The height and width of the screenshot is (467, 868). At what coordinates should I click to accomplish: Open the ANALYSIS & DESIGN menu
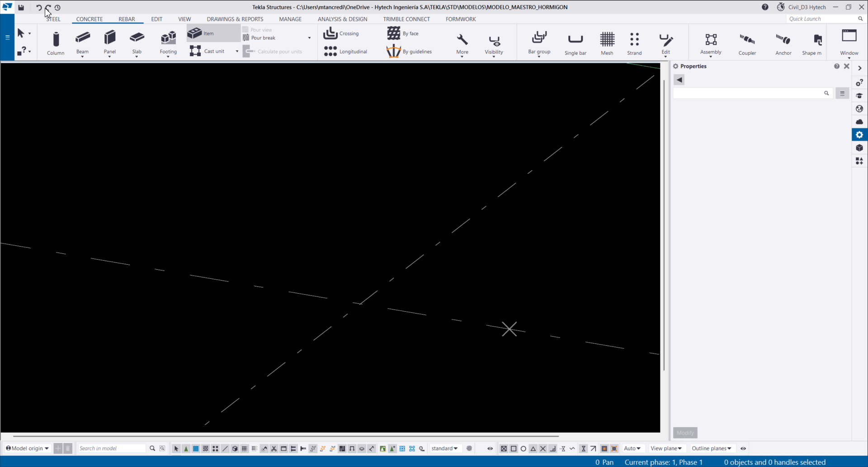[342, 19]
